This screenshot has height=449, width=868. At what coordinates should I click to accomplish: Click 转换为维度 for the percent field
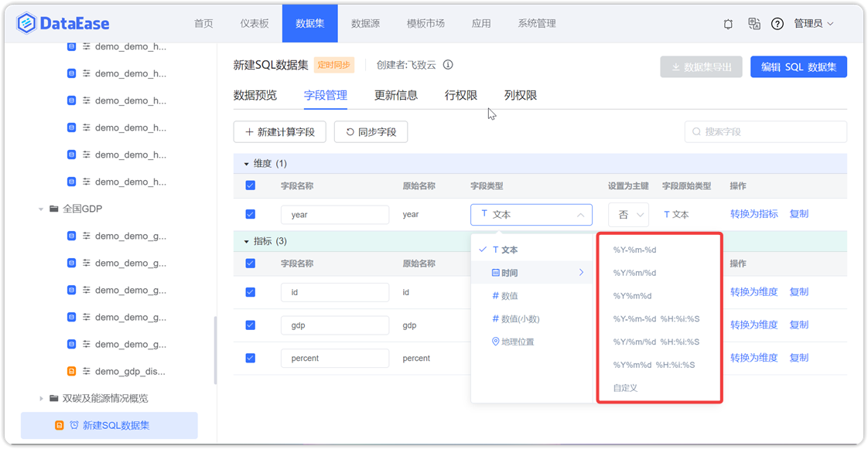pos(754,358)
